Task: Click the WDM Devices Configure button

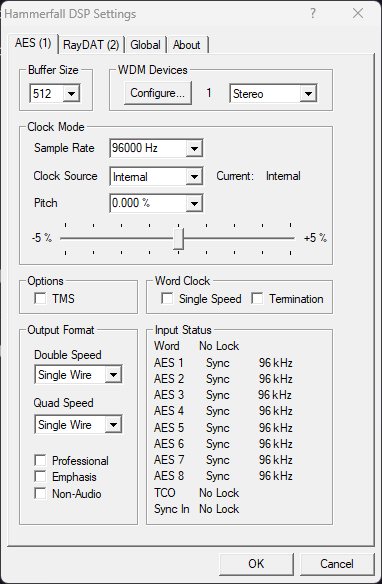Action: pyautogui.click(x=157, y=93)
